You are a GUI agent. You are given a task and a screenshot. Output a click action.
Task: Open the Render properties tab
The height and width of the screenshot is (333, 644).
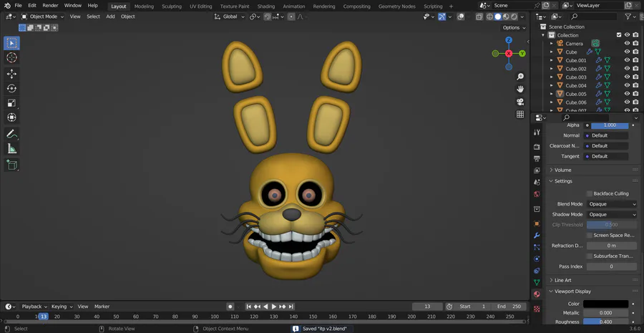point(537,147)
